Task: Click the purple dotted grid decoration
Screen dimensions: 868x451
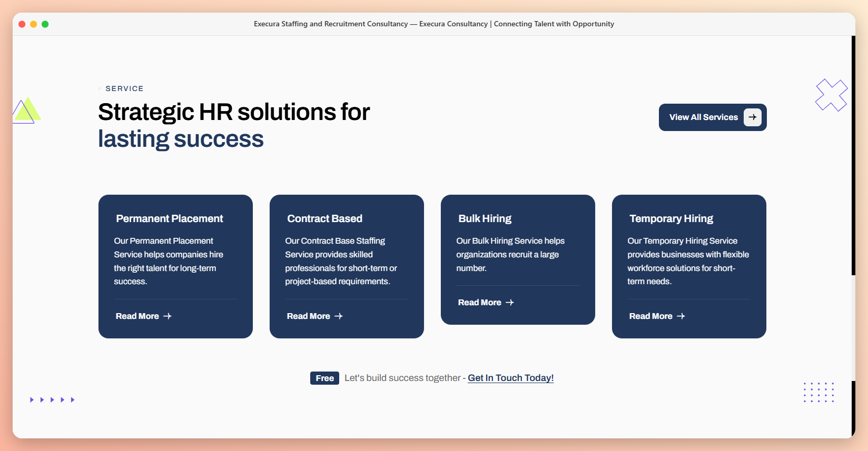Action: (819, 393)
